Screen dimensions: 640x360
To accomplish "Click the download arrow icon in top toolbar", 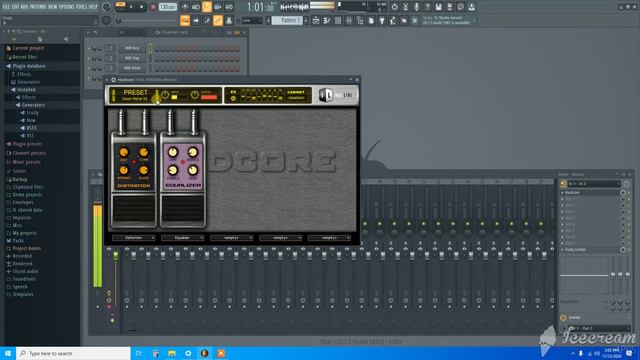I will tap(471, 7).
